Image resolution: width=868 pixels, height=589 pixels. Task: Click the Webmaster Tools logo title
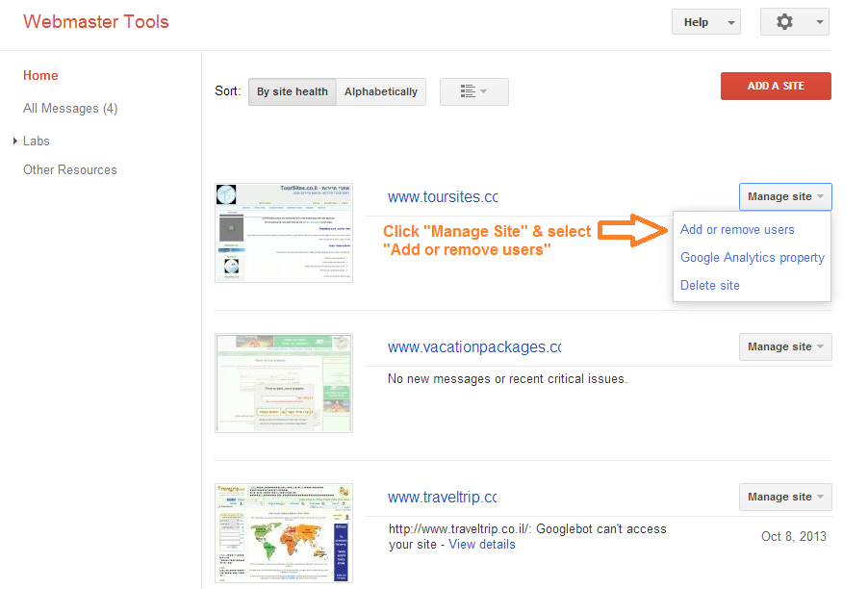(x=96, y=21)
